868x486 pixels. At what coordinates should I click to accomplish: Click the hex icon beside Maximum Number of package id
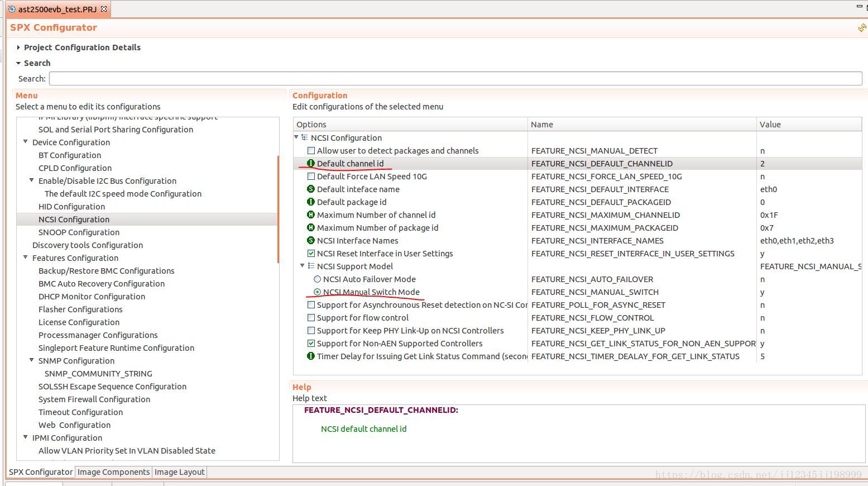(x=311, y=228)
